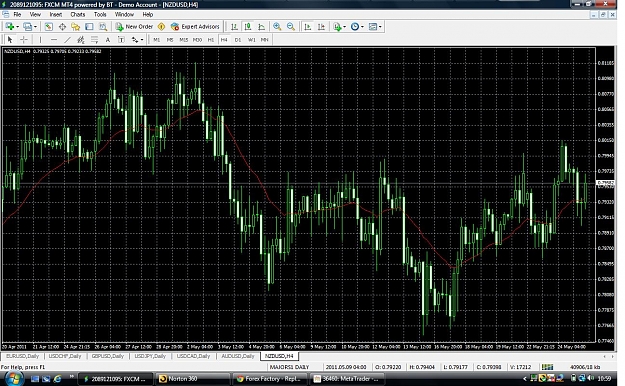The width and height of the screenshot is (625, 386).
Task: Open the Charts menu
Action: click(78, 14)
